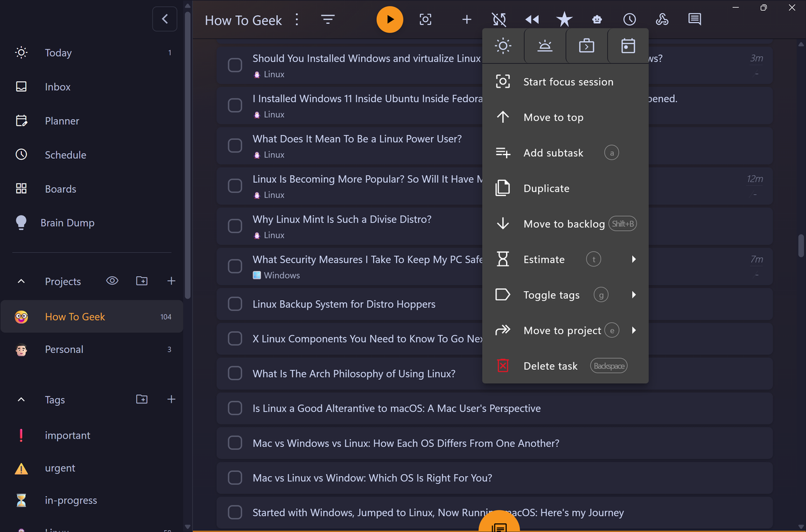Image resolution: width=806 pixels, height=532 pixels.
Task: Add a new project with plus
Action: point(171,281)
